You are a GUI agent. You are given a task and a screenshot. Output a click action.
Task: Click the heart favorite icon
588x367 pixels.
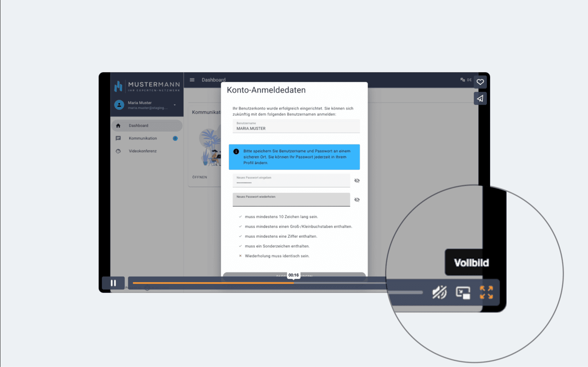click(480, 82)
